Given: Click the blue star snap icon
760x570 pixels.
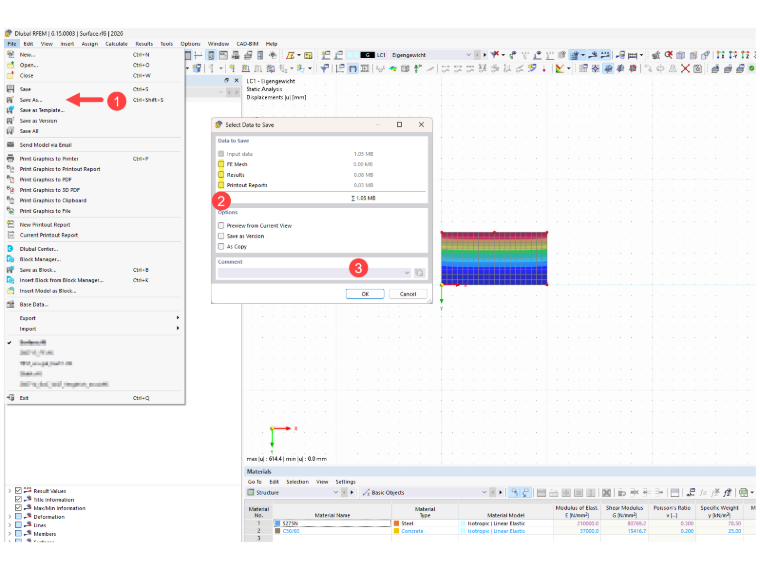Looking at the screenshot, I should point(596,69).
